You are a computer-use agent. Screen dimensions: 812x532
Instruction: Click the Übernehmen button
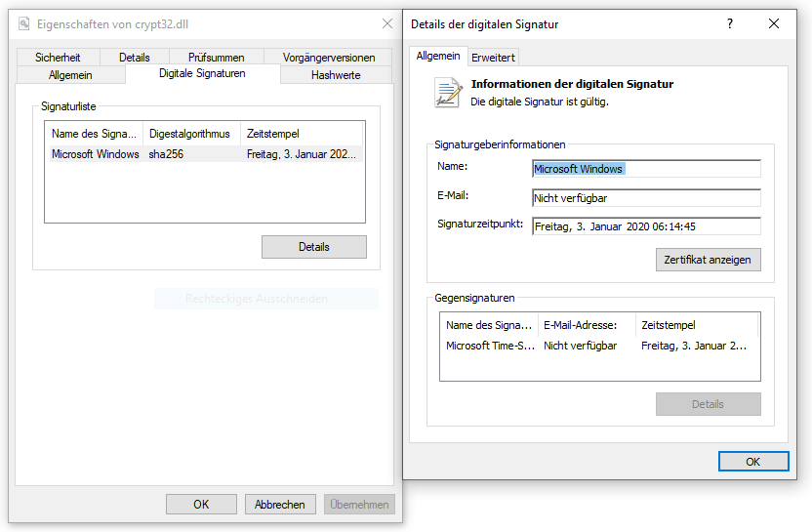(x=359, y=505)
